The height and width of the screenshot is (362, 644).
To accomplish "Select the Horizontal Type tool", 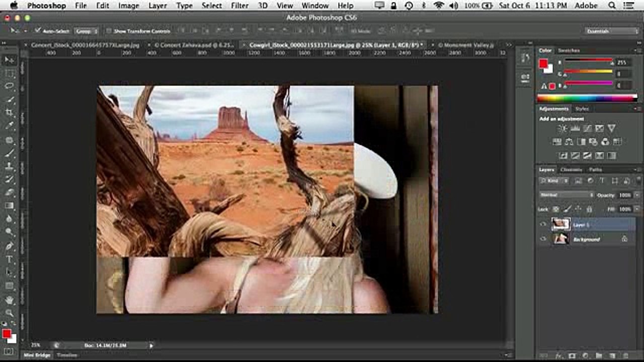I will [x=10, y=259].
